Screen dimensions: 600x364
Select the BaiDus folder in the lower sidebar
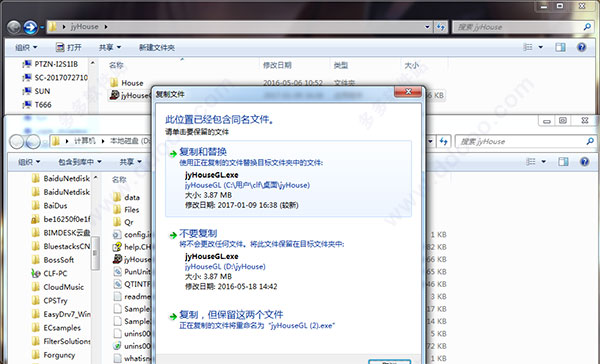(x=49, y=206)
